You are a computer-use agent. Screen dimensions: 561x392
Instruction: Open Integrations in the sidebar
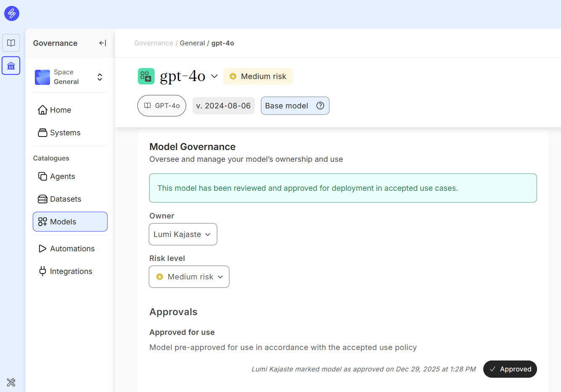pos(71,271)
